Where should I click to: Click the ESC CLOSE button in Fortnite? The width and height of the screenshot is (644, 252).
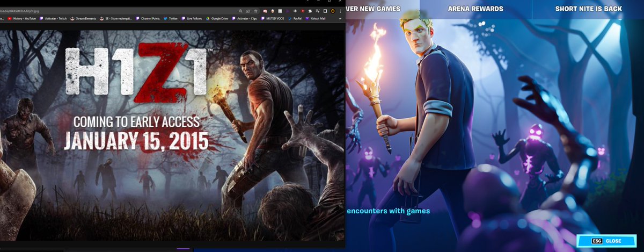click(x=605, y=241)
